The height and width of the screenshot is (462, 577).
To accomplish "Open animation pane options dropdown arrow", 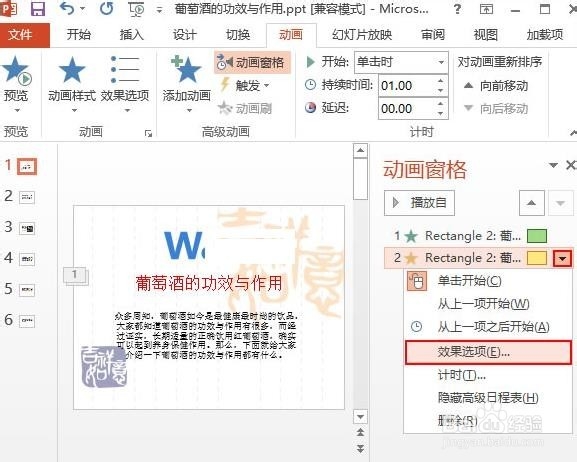I will pos(553,165).
